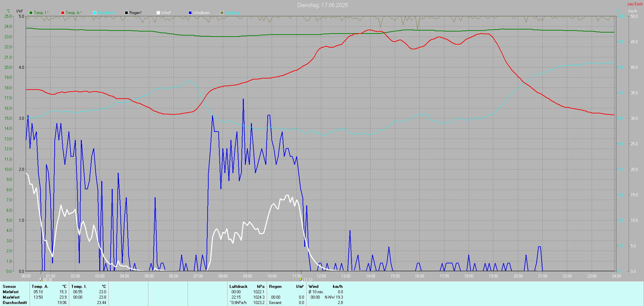Click the 06:00 time axis label
The width and height of the screenshot is (644, 306).
click(174, 276)
